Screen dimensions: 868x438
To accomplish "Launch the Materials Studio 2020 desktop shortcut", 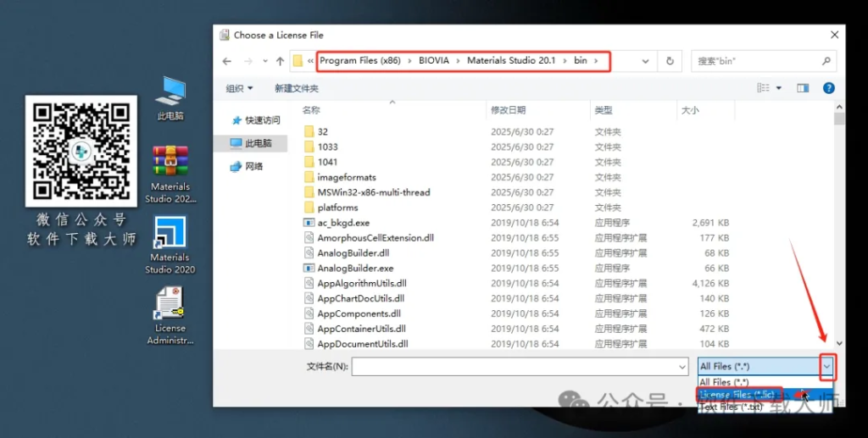I will coord(170,245).
